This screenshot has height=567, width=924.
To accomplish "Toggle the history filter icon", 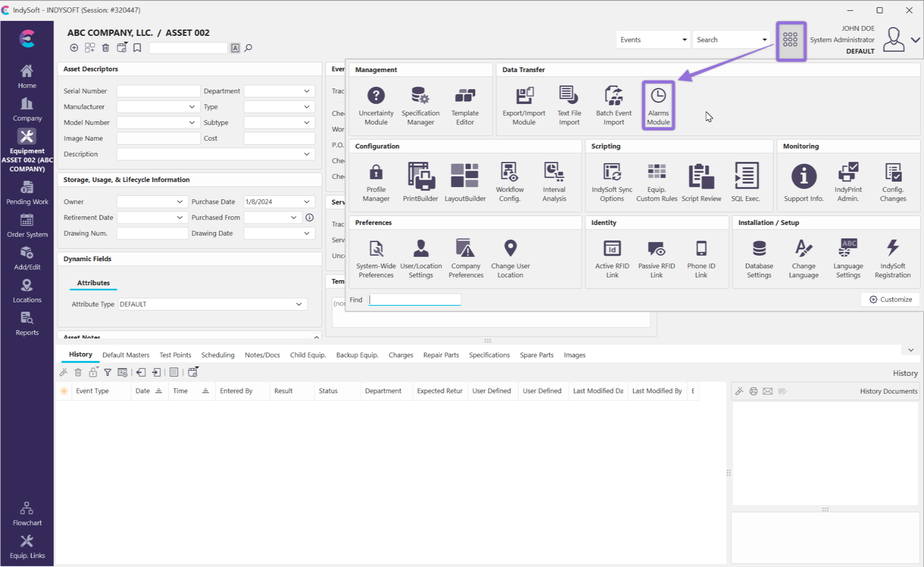I will (x=107, y=372).
